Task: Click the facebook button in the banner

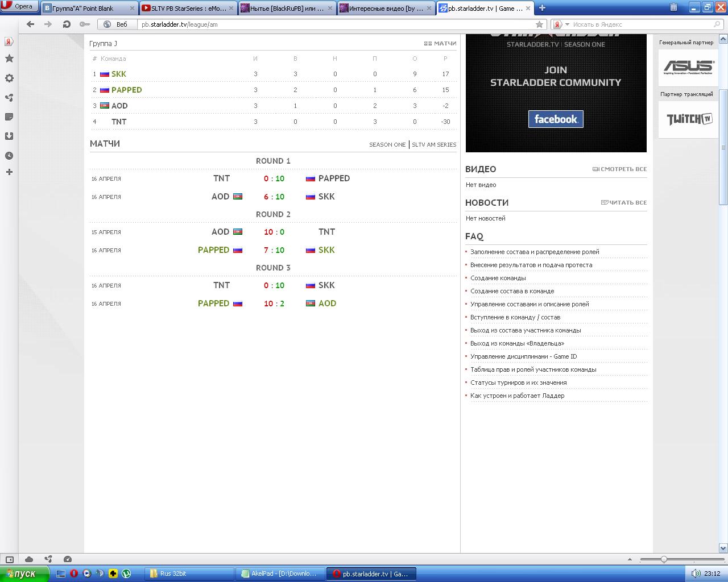Action: click(556, 119)
